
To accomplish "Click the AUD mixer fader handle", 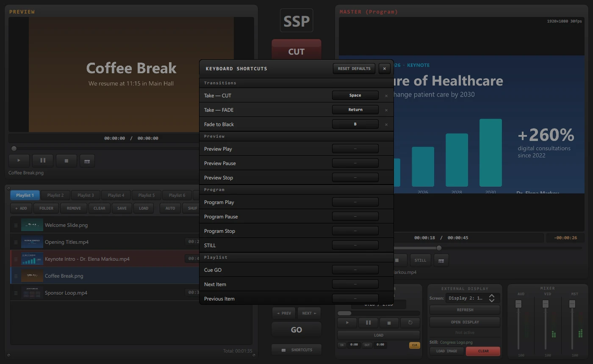I will tap(518, 304).
